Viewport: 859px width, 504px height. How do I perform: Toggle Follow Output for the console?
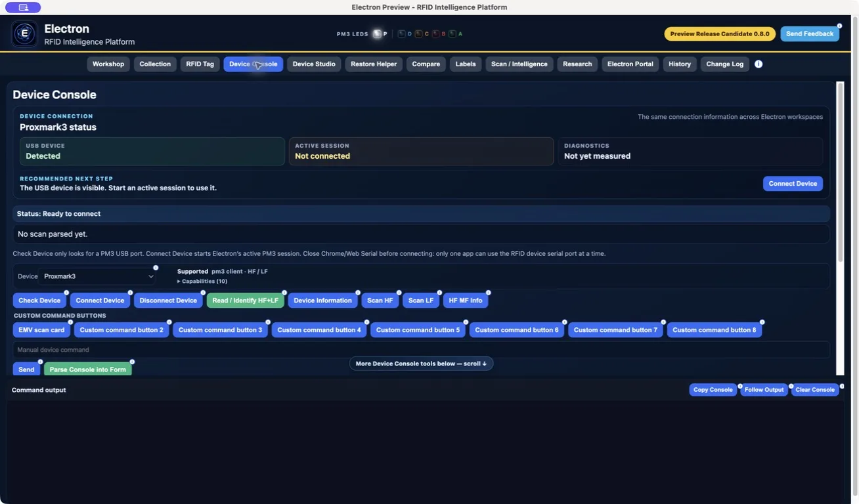[x=764, y=390]
